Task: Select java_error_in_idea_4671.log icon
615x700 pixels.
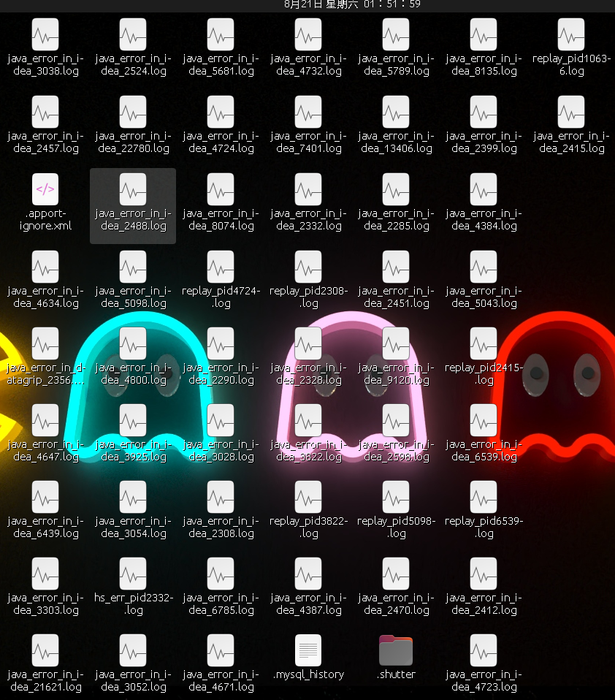Action: (x=221, y=650)
